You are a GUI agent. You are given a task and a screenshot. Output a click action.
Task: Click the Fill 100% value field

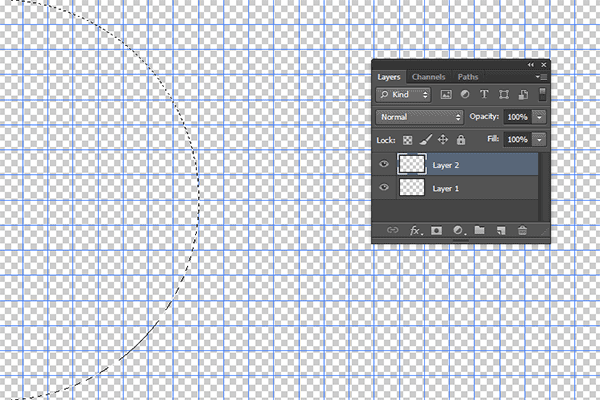[517, 140]
